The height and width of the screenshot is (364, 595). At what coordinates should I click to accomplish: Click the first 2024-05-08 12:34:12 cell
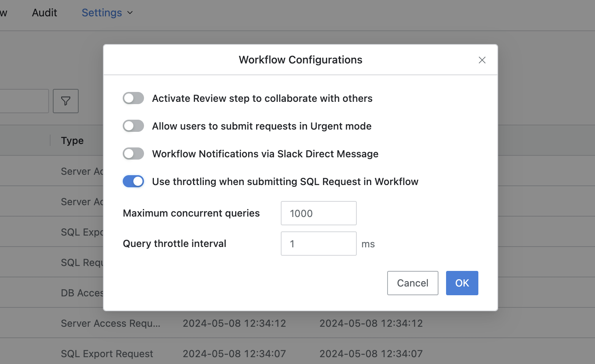click(x=234, y=323)
